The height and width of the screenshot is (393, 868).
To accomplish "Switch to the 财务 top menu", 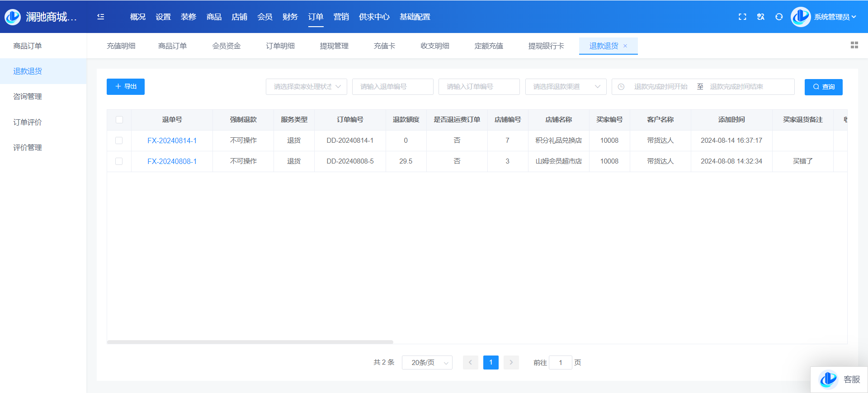I will (x=290, y=17).
